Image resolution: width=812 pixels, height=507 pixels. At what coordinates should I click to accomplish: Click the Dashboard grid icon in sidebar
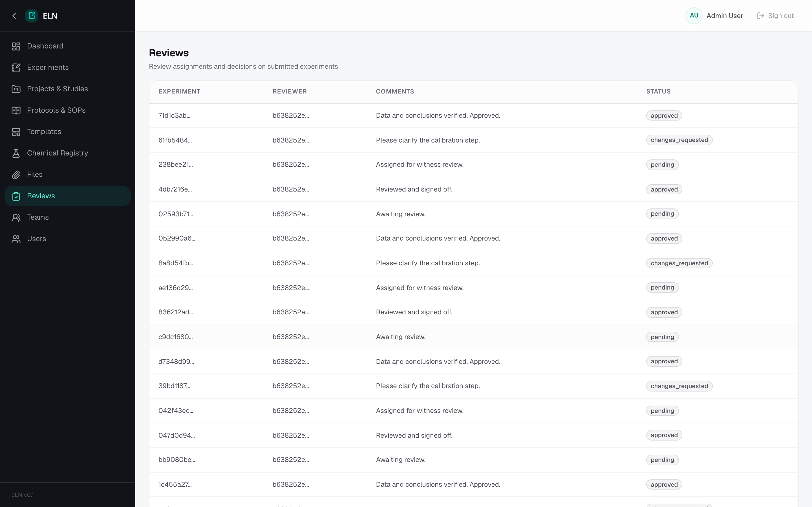coord(16,46)
